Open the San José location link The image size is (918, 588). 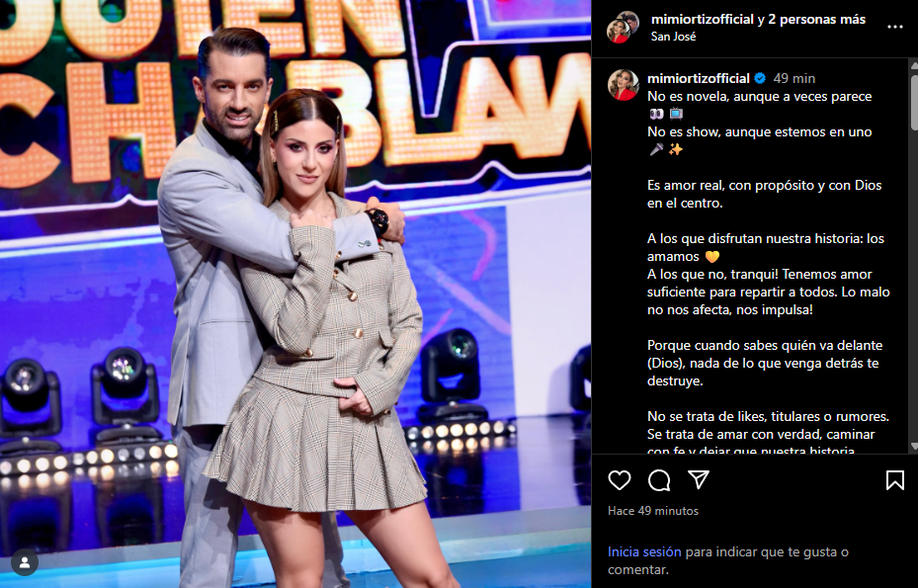(673, 37)
